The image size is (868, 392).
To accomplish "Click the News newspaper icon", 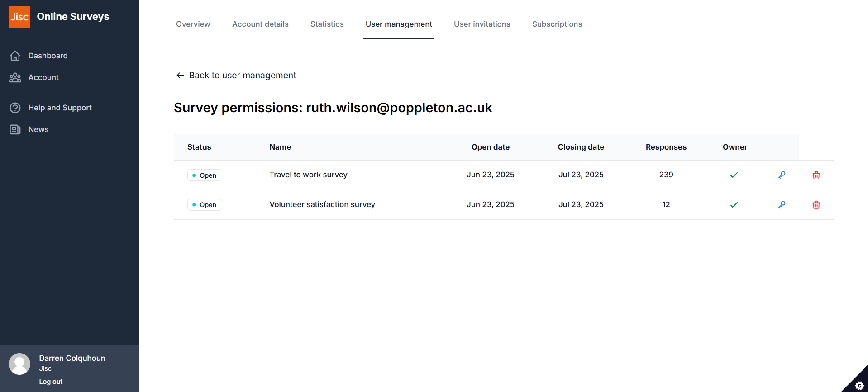I will (x=15, y=130).
